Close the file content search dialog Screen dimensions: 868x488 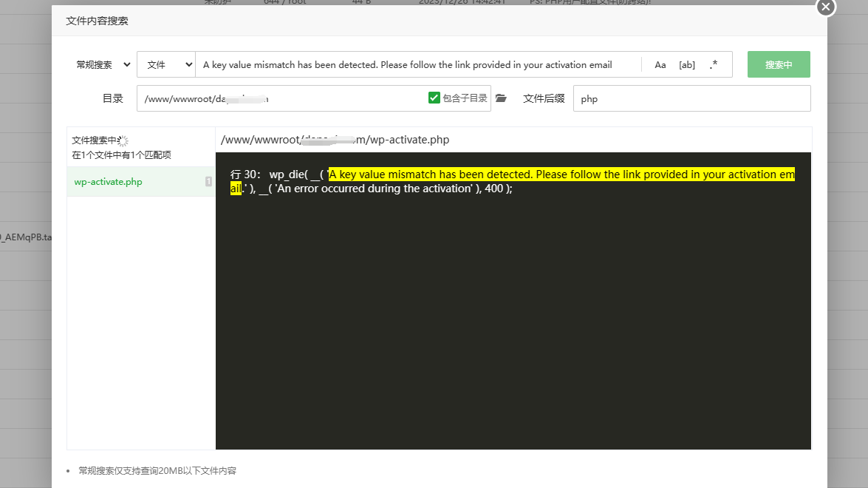(x=825, y=7)
